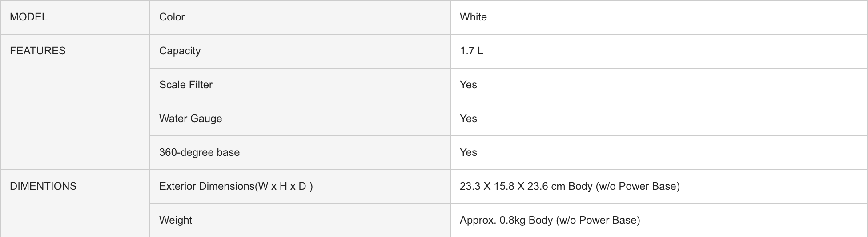Click the 23.3 X 15.8 X 23.6 cm measurement
868x237 pixels.
[512, 186]
